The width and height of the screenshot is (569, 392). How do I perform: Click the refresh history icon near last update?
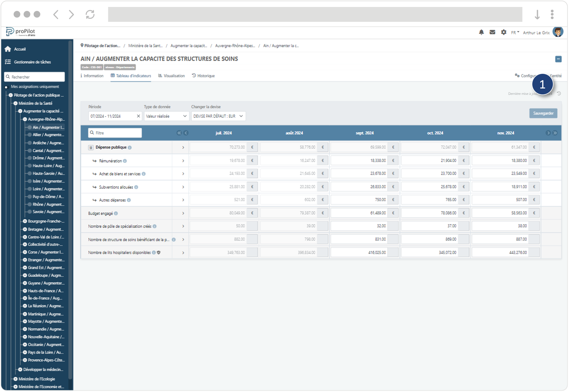[559, 94]
